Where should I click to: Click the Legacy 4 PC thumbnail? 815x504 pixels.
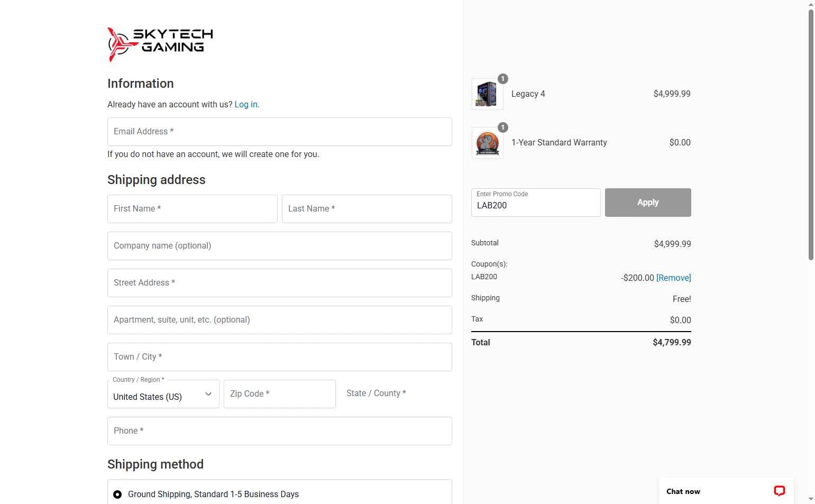coord(487,95)
